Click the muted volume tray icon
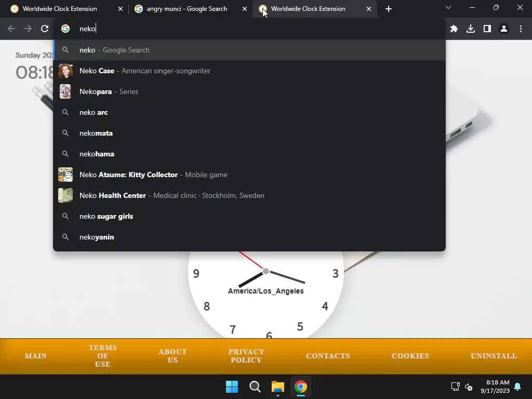The width and height of the screenshot is (532, 399). click(x=469, y=387)
